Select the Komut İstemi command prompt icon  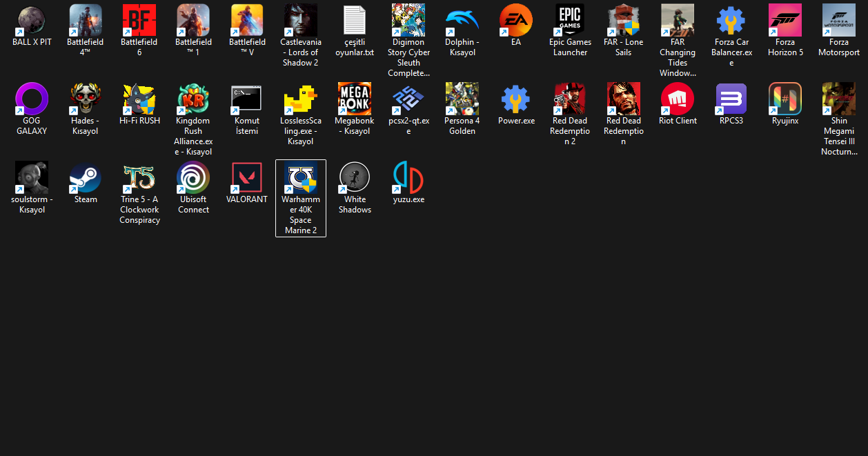click(x=247, y=99)
